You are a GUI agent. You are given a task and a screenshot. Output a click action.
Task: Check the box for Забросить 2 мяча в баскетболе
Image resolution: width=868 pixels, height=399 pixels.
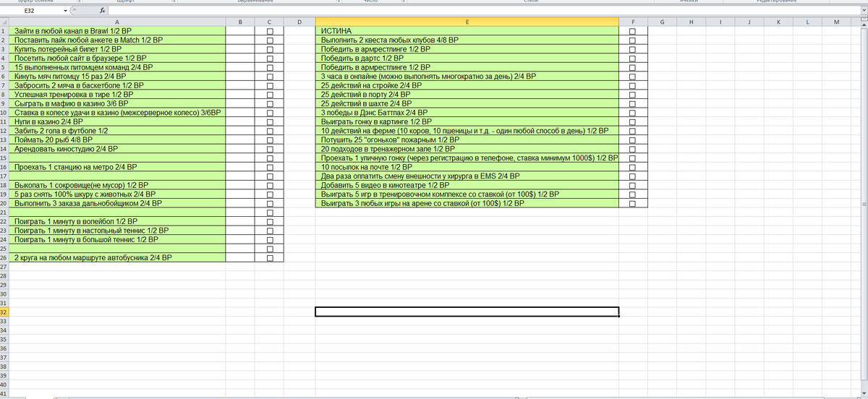tap(270, 85)
